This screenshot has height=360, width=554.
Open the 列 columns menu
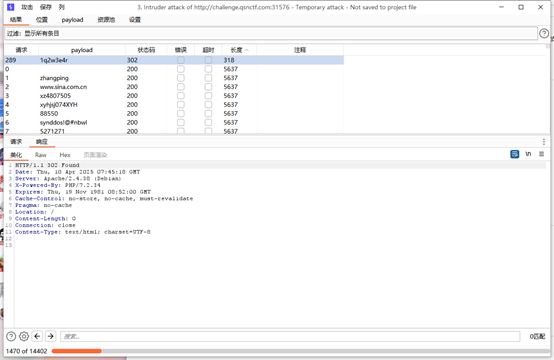pos(61,7)
